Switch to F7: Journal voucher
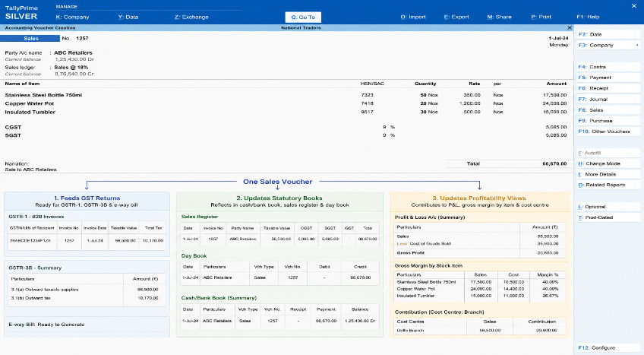Image resolution: width=644 pixels, height=355 pixels. coord(607,100)
